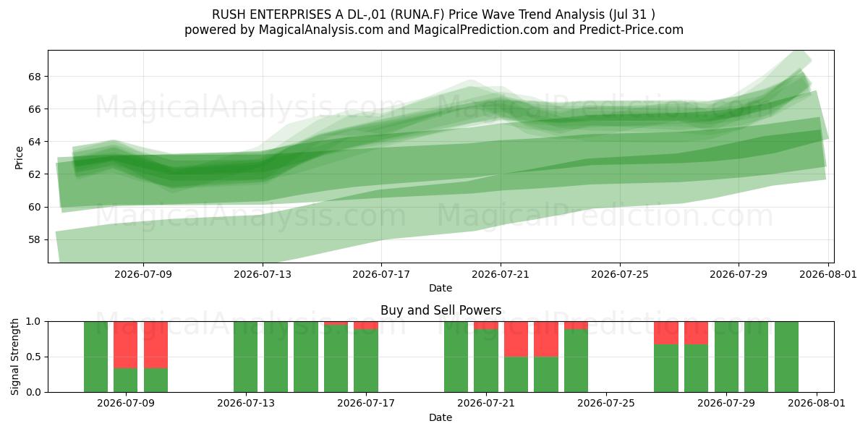Click the '60' price tick label
Screen dimensions: 868x434
coord(36,207)
